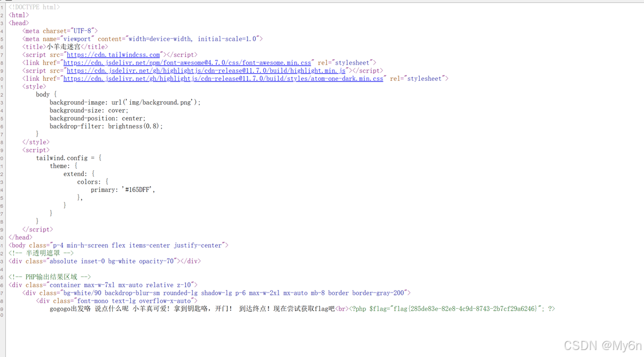Open the font-awesome.min.css stylesheet link
This screenshot has height=357, width=644.
[187, 63]
